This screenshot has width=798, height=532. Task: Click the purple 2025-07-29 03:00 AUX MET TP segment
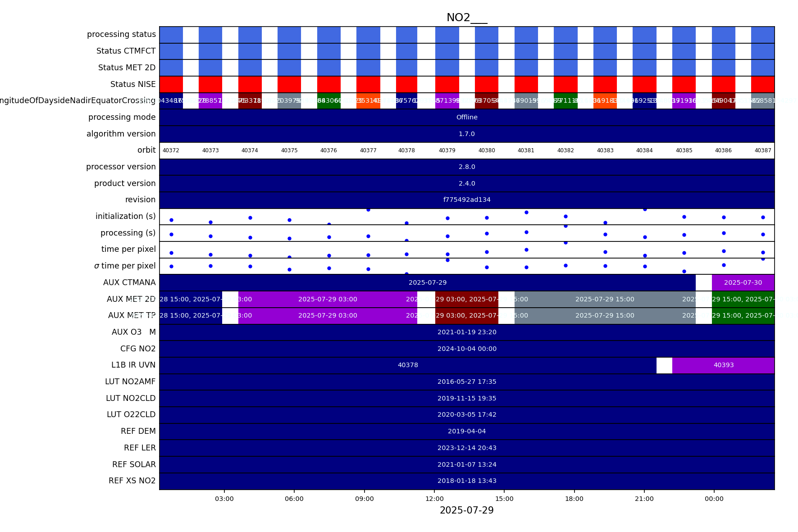[328, 316]
